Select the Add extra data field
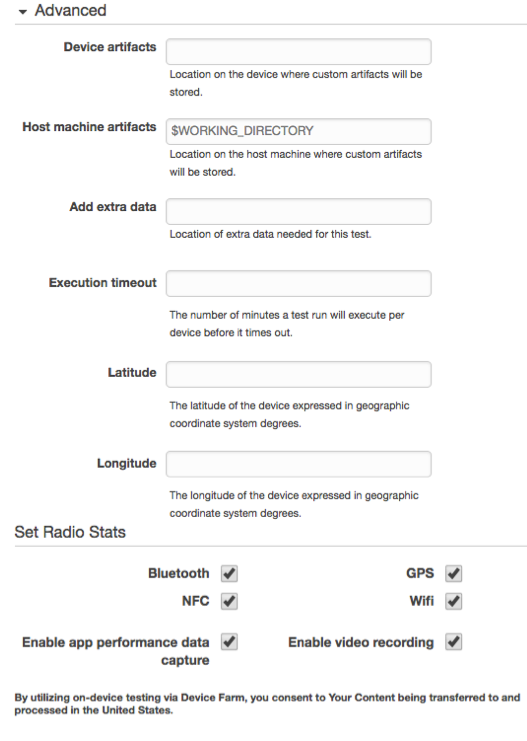Image resolution: width=527 pixels, height=741 pixels. click(x=298, y=211)
